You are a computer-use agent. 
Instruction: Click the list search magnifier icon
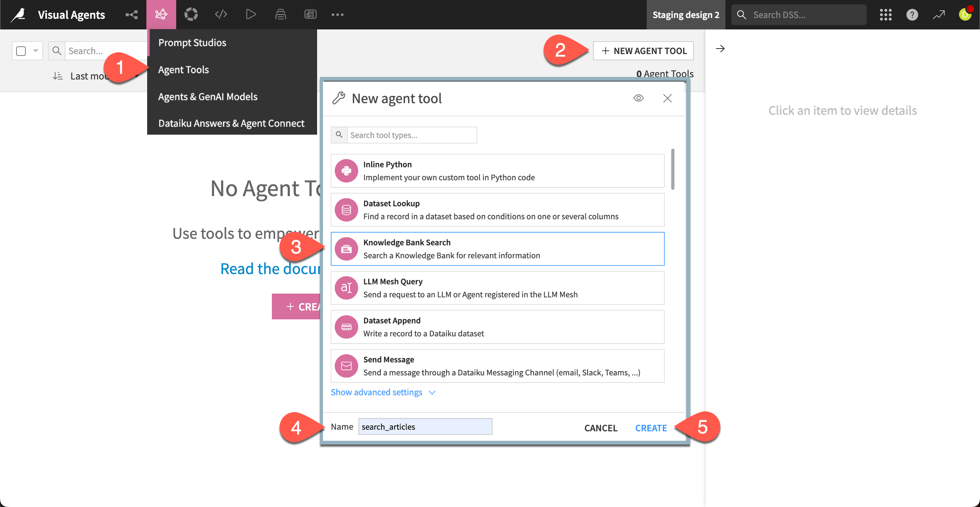[x=57, y=51]
